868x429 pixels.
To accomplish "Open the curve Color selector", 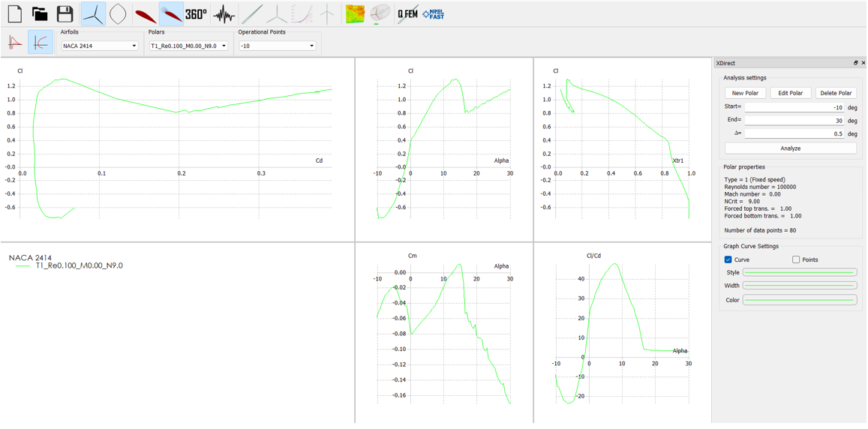I will coord(799,300).
